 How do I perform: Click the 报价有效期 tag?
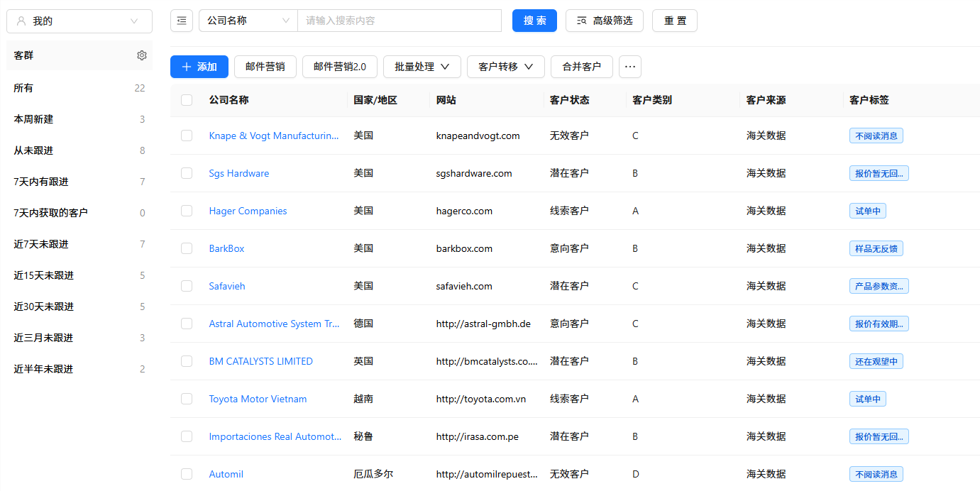click(x=879, y=324)
